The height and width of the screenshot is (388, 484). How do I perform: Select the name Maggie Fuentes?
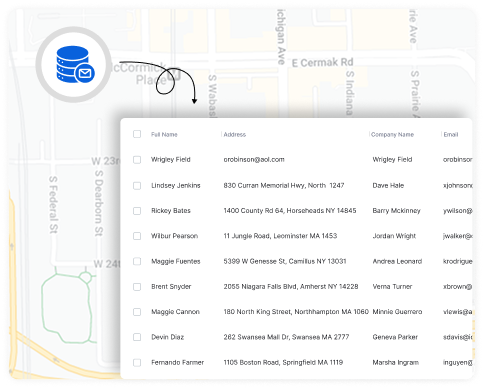tap(176, 261)
